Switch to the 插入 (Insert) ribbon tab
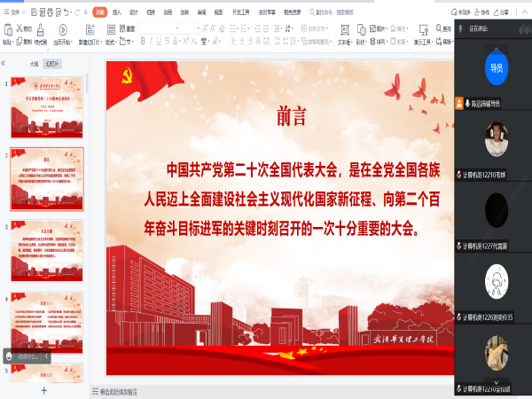Screen dimensions: 532x399 pos(116,13)
